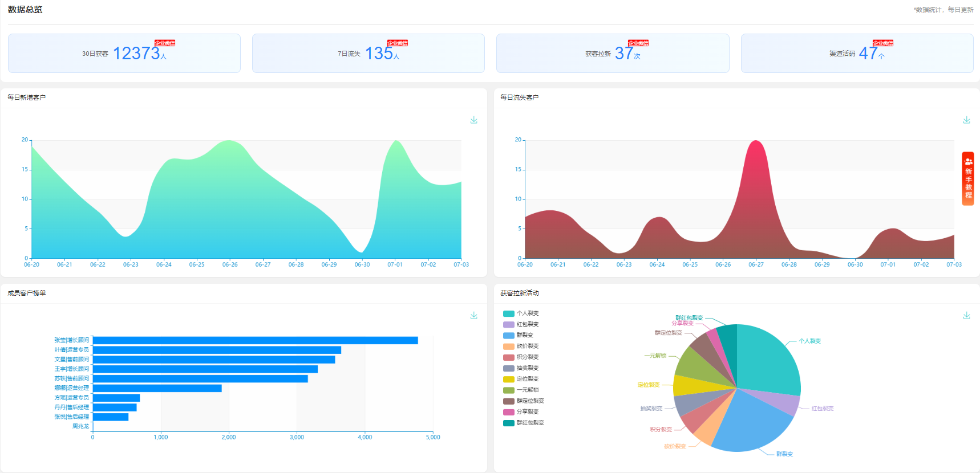The height and width of the screenshot is (473, 980).
Task: Toggle the 砍价裂变 legend item
Action: click(x=521, y=346)
